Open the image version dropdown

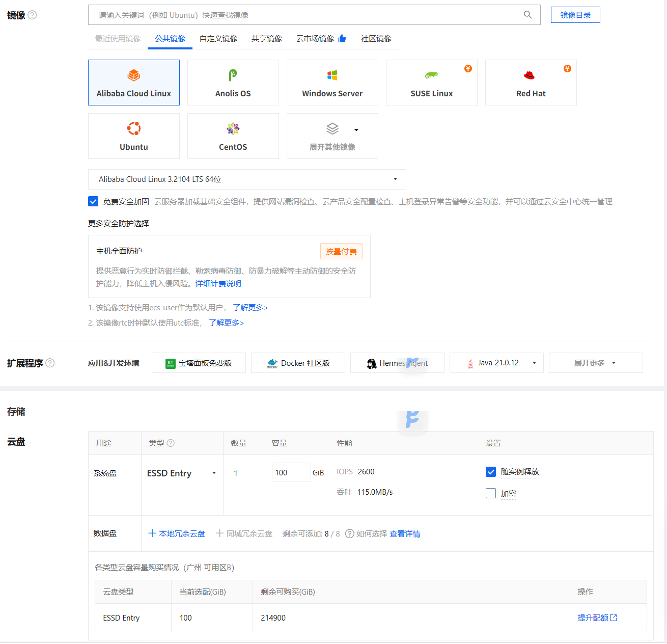pyautogui.click(x=247, y=179)
